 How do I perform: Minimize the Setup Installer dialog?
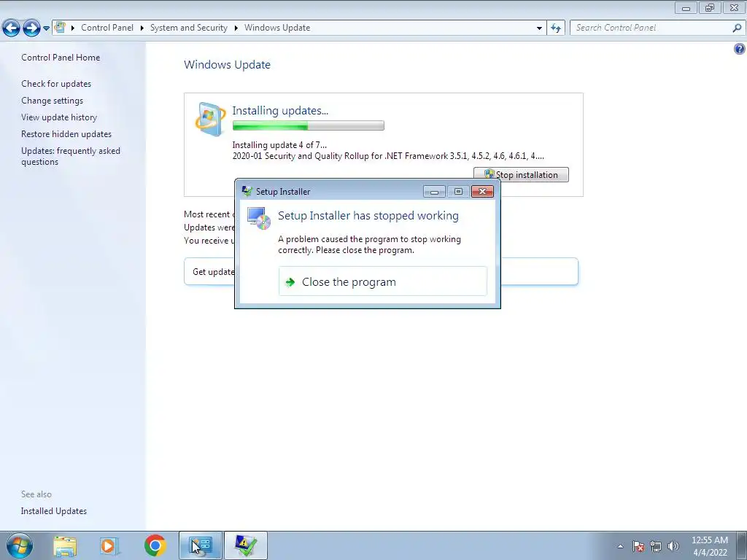coord(434,192)
